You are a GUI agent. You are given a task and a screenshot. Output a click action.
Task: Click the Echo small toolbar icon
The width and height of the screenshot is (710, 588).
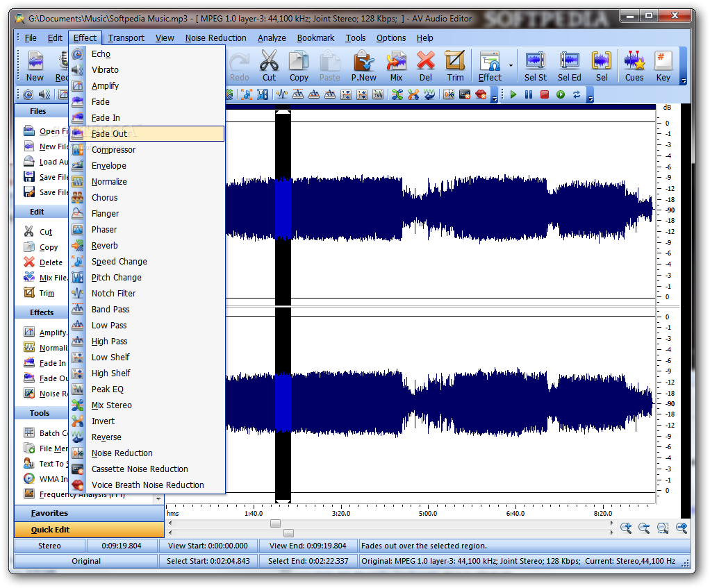pyautogui.click(x=28, y=94)
